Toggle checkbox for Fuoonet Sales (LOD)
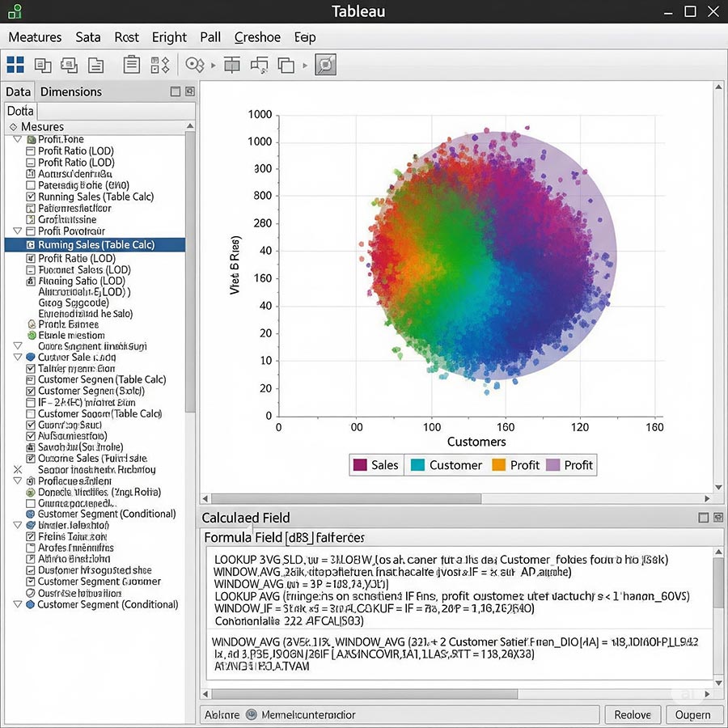728x728 pixels. [x=31, y=269]
